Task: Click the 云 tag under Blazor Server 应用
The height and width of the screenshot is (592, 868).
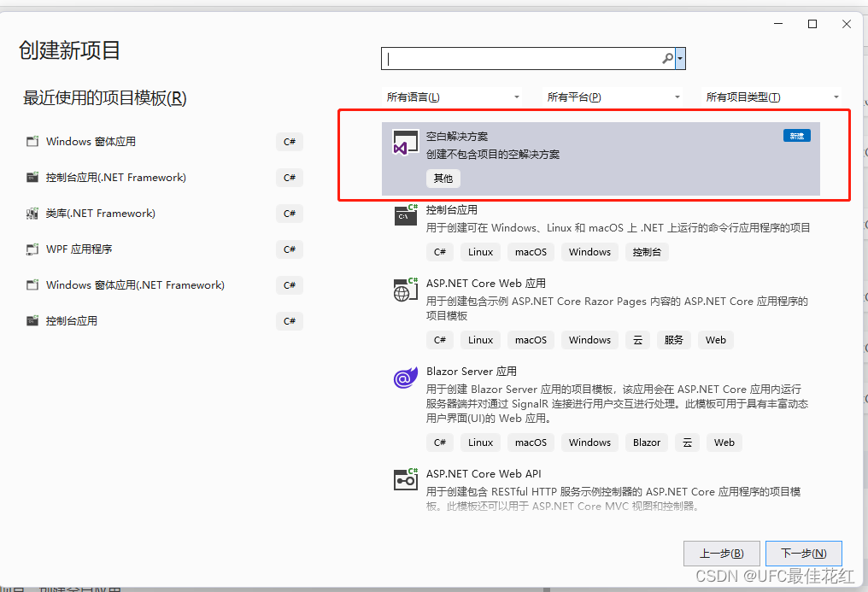Action: pos(687,442)
